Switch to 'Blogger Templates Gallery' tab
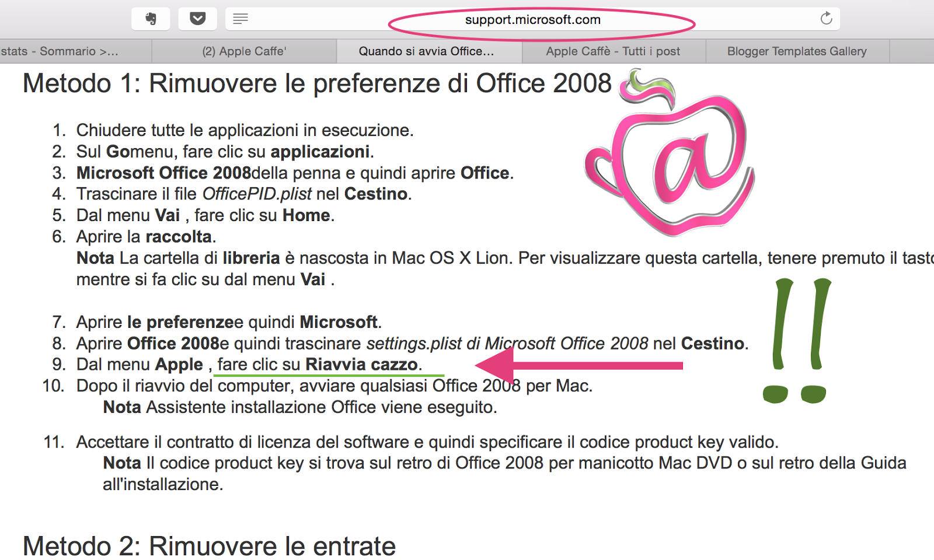 click(x=797, y=51)
